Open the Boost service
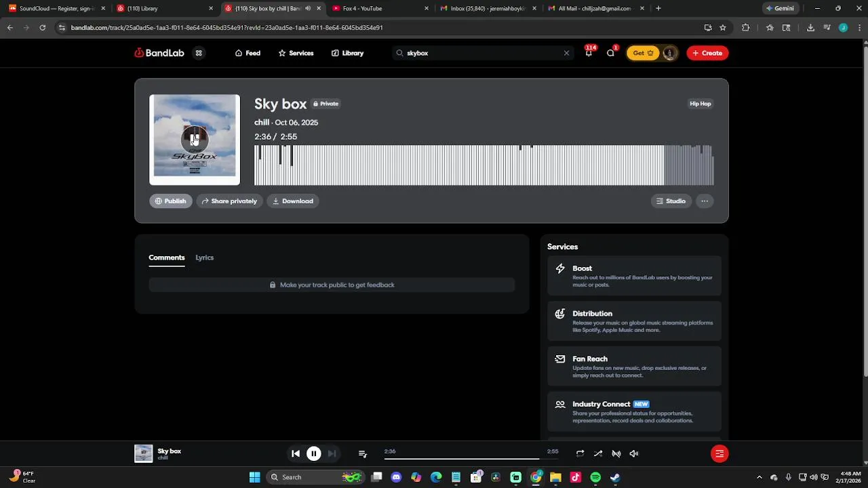The image size is (868, 488). click(x=634, y=276)
